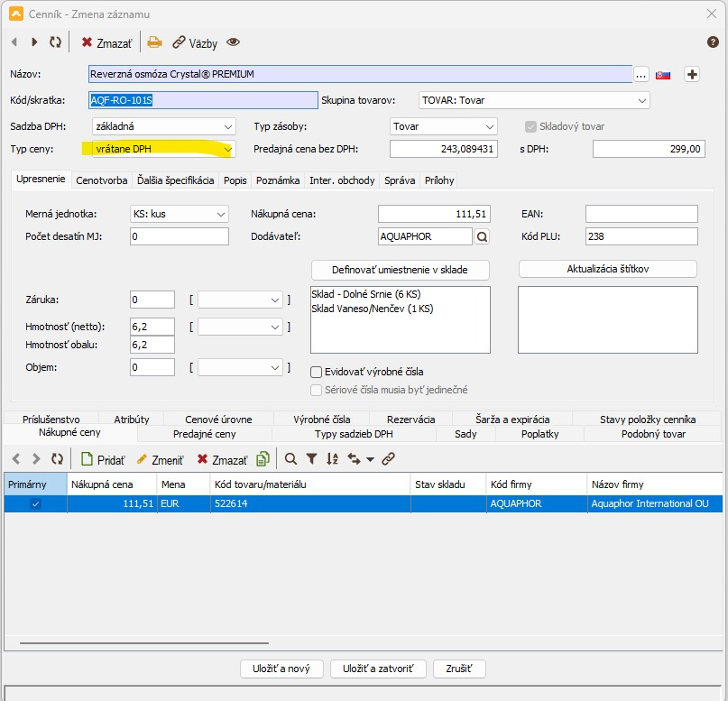Viewport: 728px width, 701px height.
Task: Click the refresh icon in top toolbar
Action: 56,42
